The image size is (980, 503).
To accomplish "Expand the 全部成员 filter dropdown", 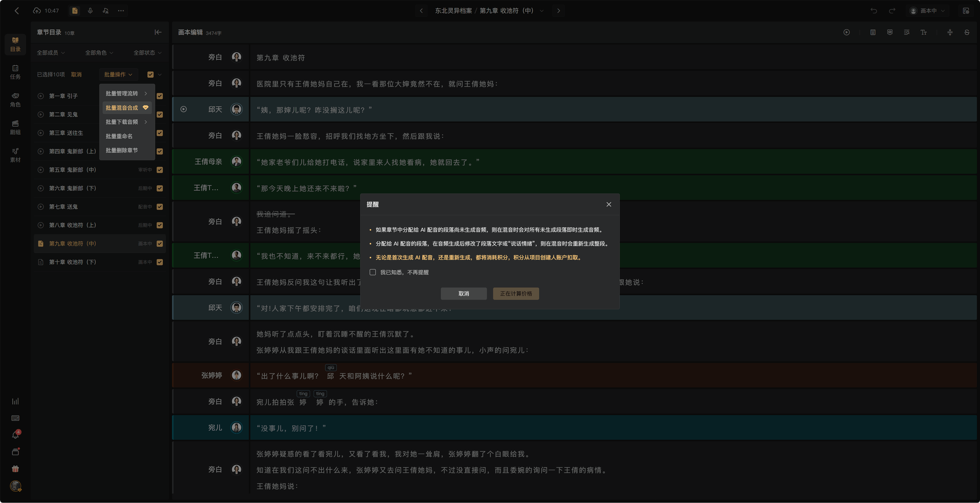I will [51, 53].
